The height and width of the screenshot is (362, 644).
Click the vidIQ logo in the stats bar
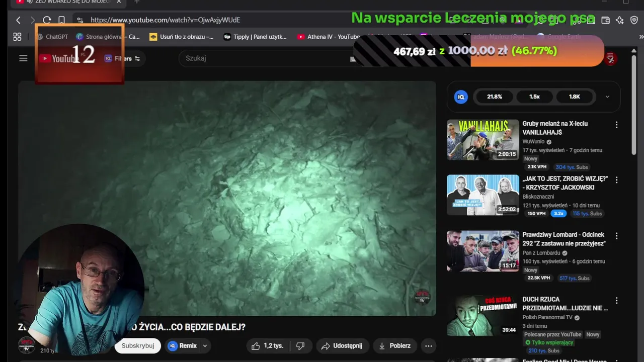click(x=461, y=97)
